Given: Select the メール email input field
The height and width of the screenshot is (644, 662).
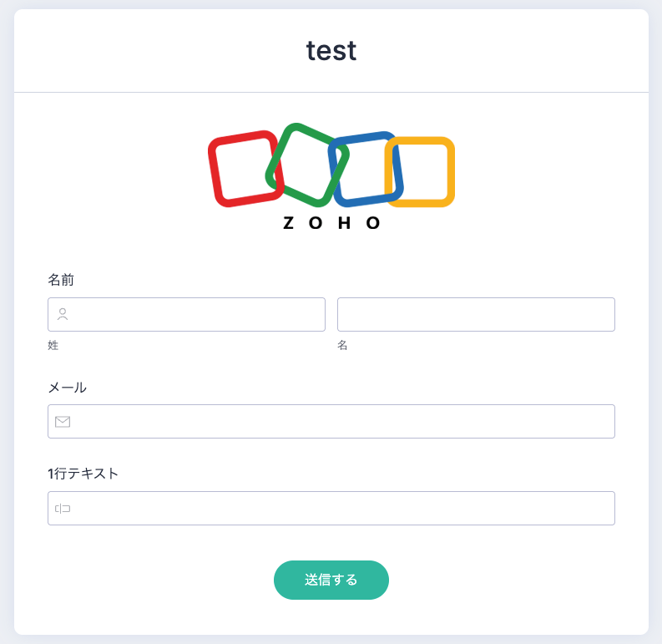Looking at the screenshot, I should (x=342, y=422).
